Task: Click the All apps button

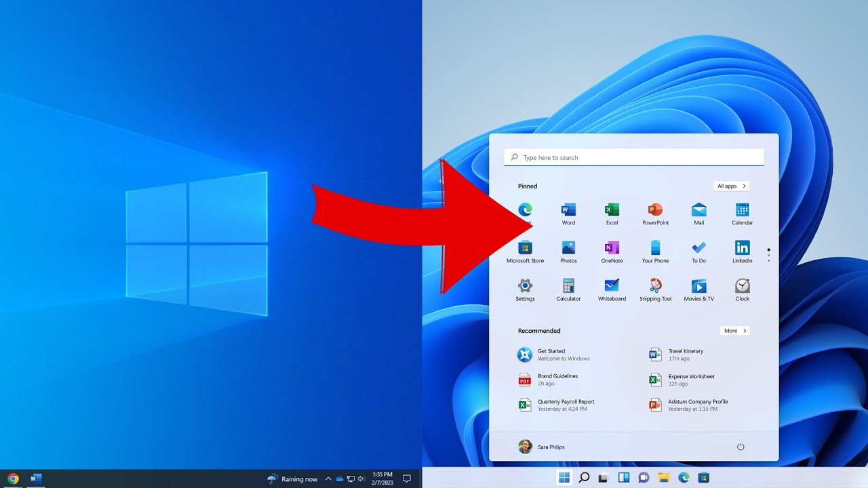Action: (732, 186)
